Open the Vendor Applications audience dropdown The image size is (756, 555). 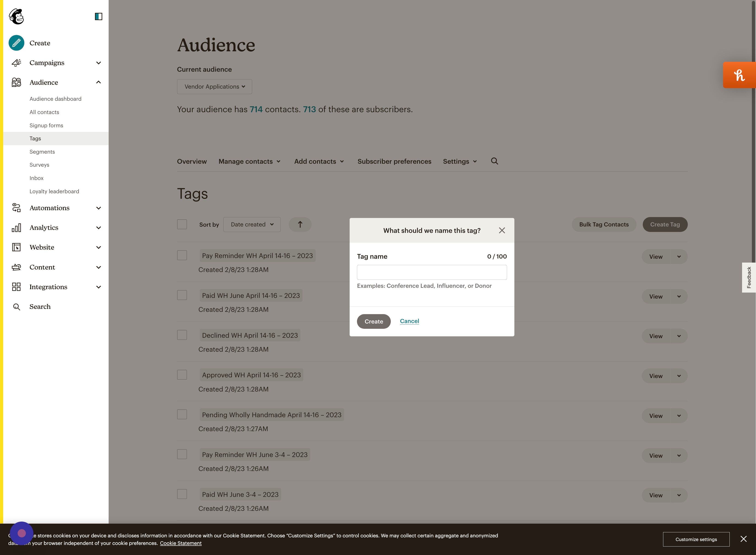[x=215, y=86]
